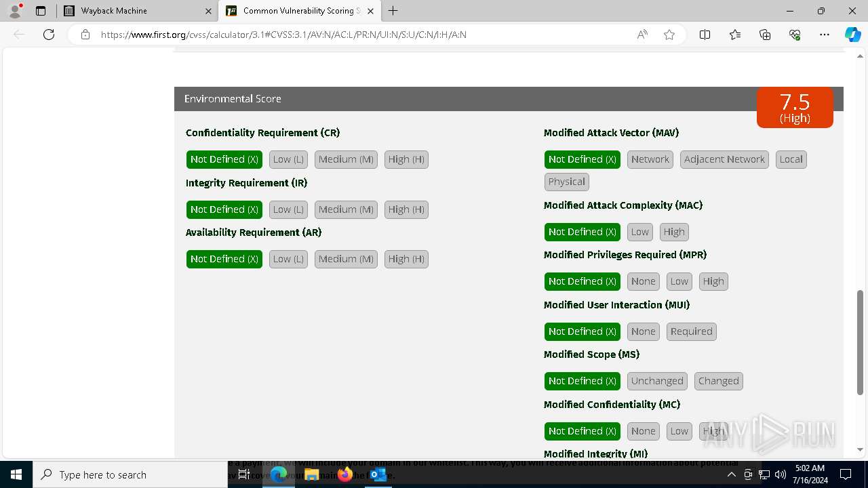Set Modified Confidentiality to Low

679,431
